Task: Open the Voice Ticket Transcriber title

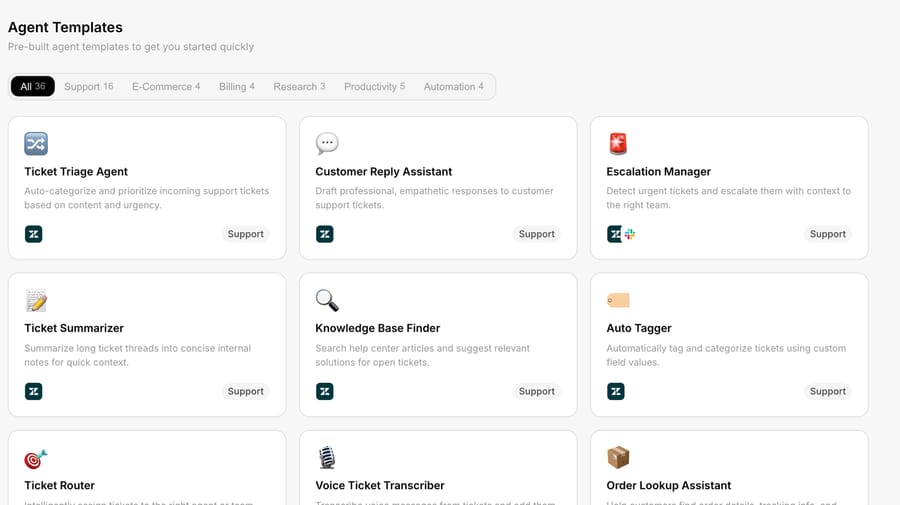Action: (380, 485)
